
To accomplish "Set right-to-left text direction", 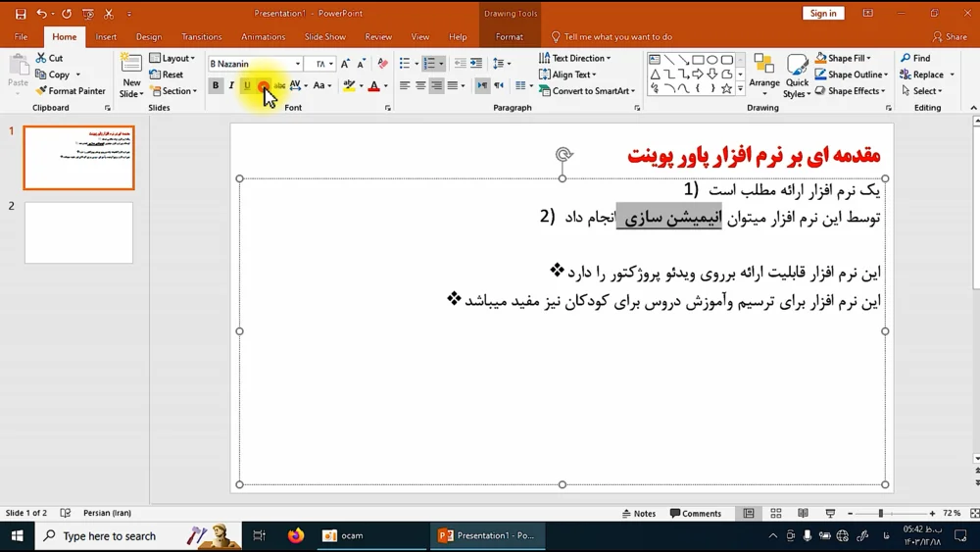I will point(498,85).
